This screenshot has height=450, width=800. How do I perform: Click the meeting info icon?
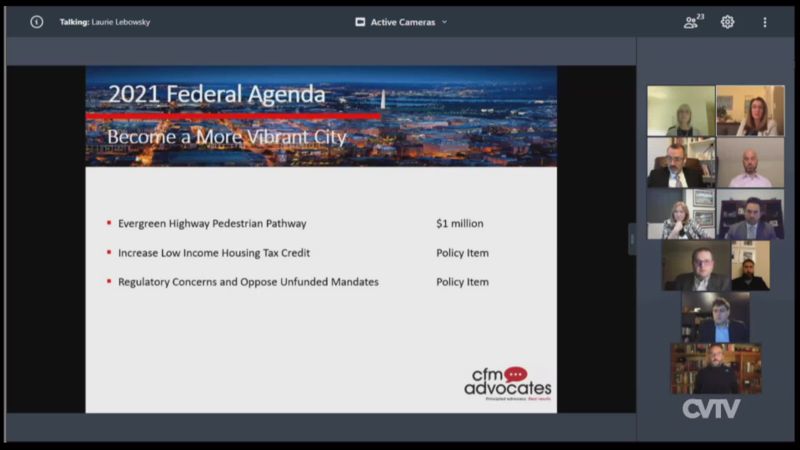click(x=37, y=21)
